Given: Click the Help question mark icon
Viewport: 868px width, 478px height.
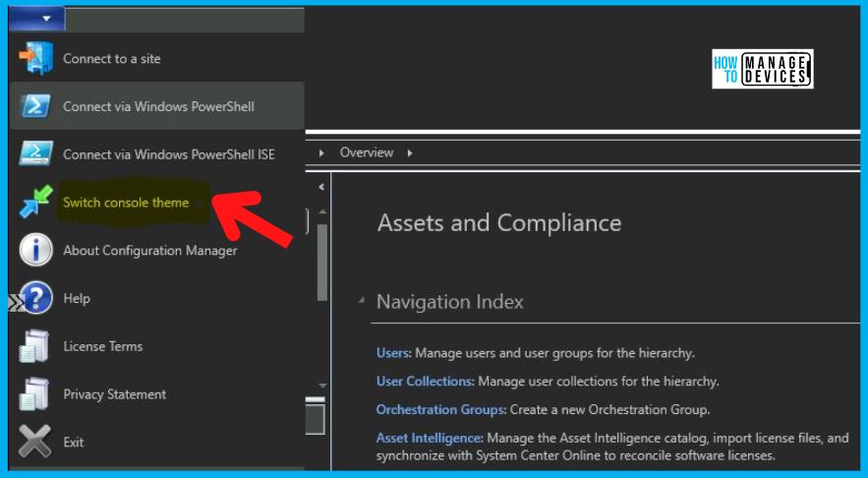Looking at the screenshot, I should [36, 297].
